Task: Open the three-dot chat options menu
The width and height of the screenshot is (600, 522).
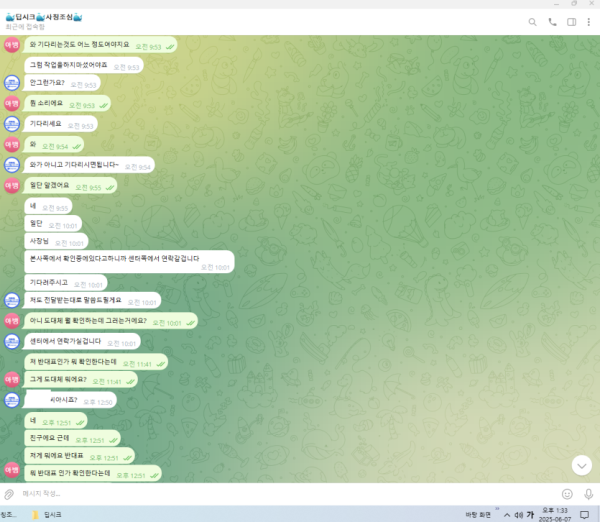Action: tap(589, 22)
